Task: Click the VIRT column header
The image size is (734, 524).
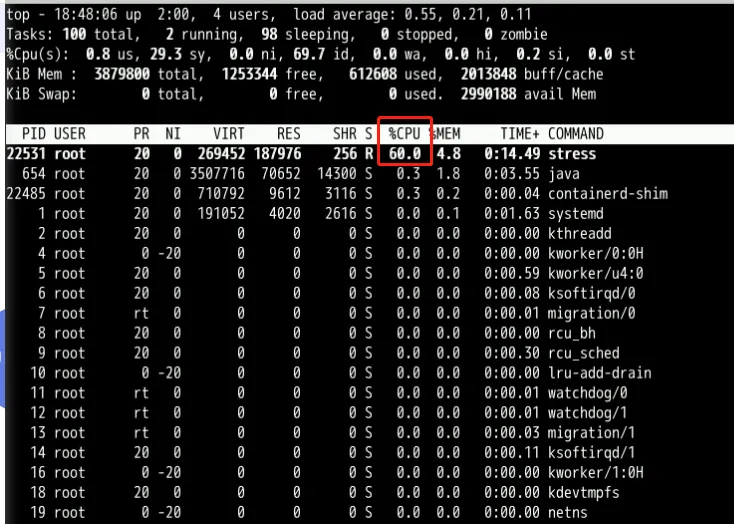Action: coord(228,134)
